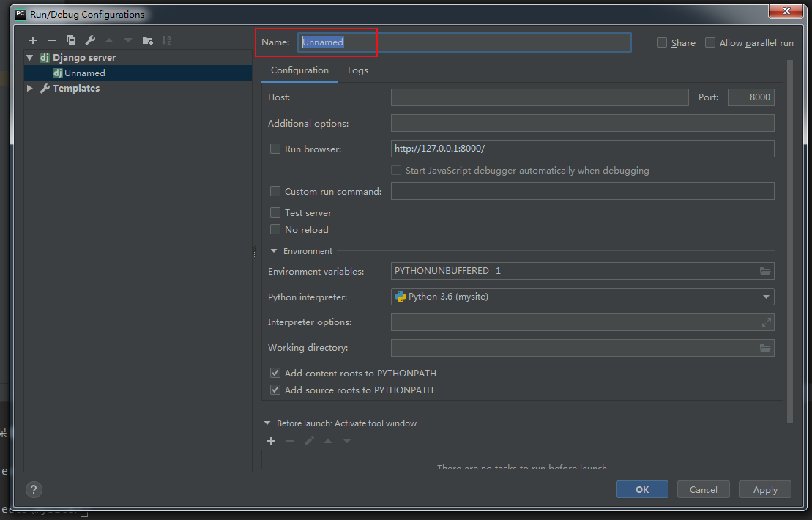
Task: Open edit templates wrench icon
Action: [x=90, y=40]
